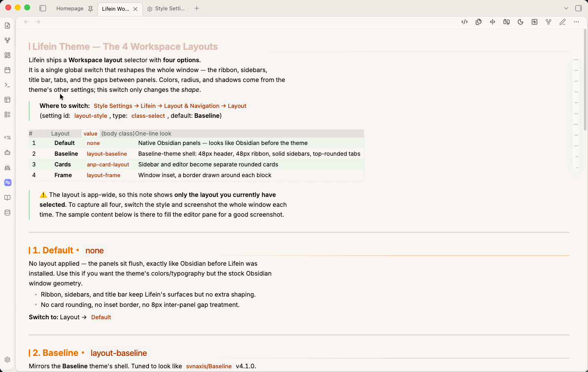Click the note title heading text
This screenshot has height=372, width=588.
pyautogui.click(x=125, y=47)
